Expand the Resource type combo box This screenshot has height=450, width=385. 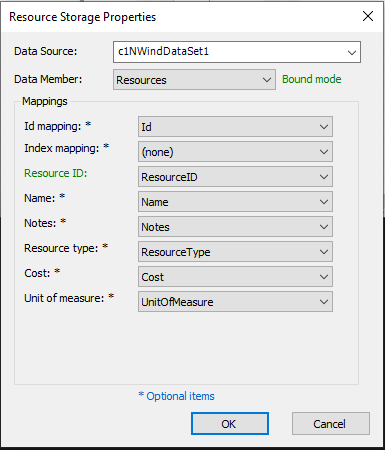[235, 252]
